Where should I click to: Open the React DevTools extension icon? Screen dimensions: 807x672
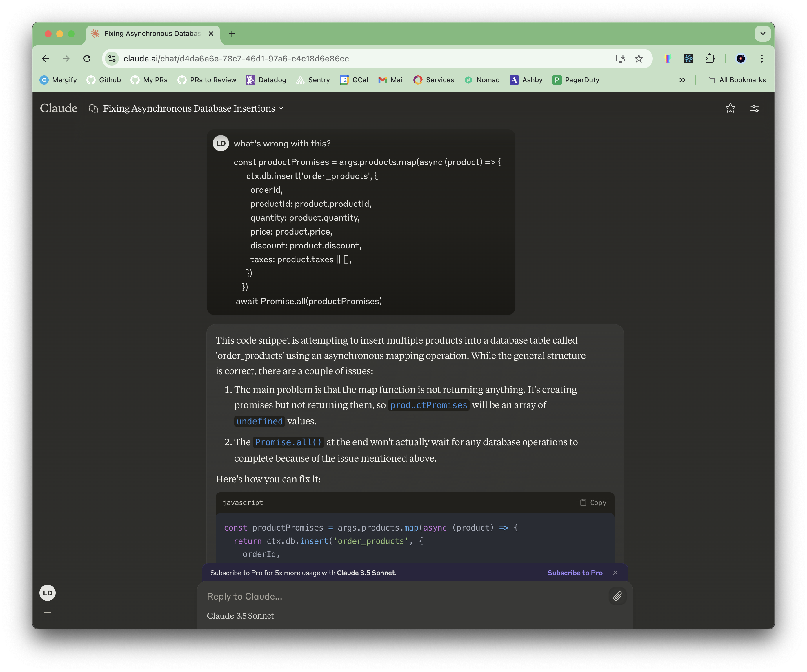click(689, 59)
